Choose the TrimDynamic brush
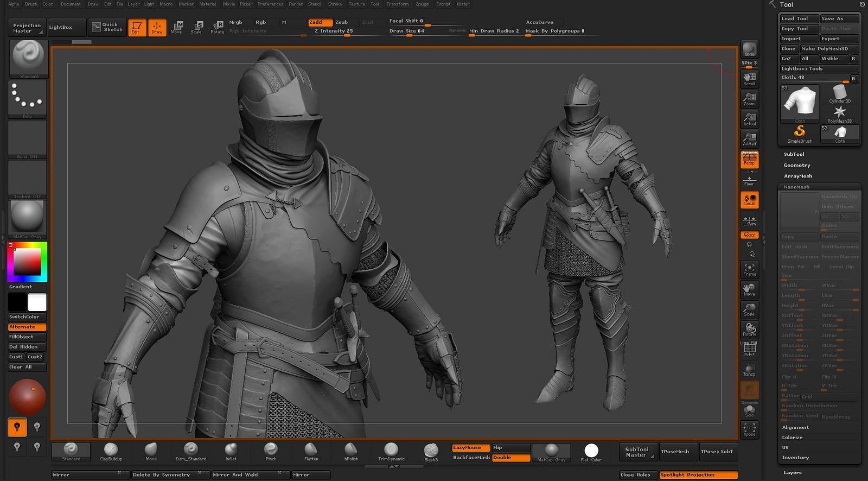 [391, 451]
